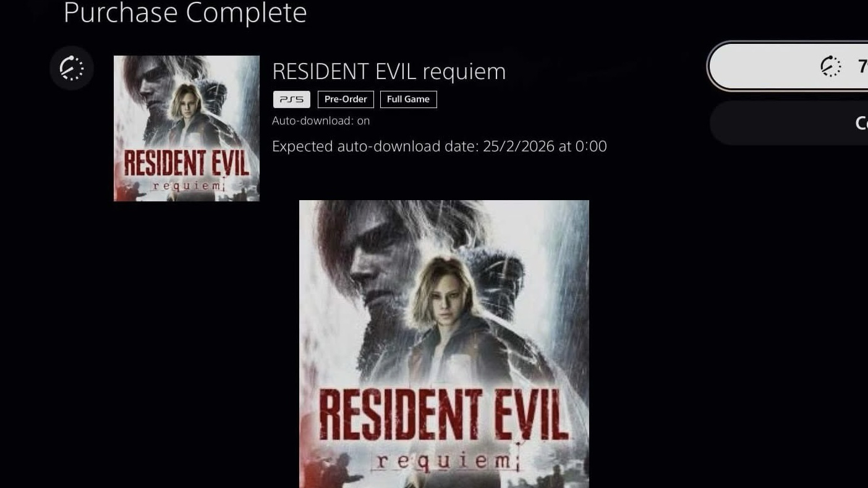Open the small Resident Evil requiem cover thumbnail

(x=187, y=128)
